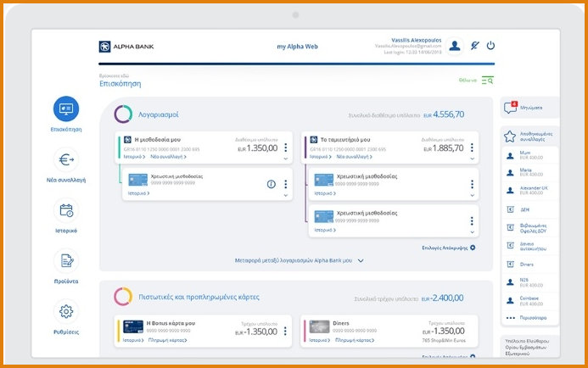588x368 pixels.
Task: Open three-dot menu for Bonus κάρτα
Action: click(x=285, y=331)
